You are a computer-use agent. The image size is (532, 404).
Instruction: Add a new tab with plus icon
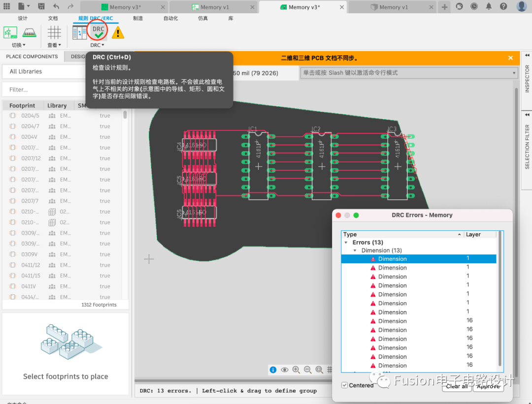pyautogui.click(x=444, y=7)
